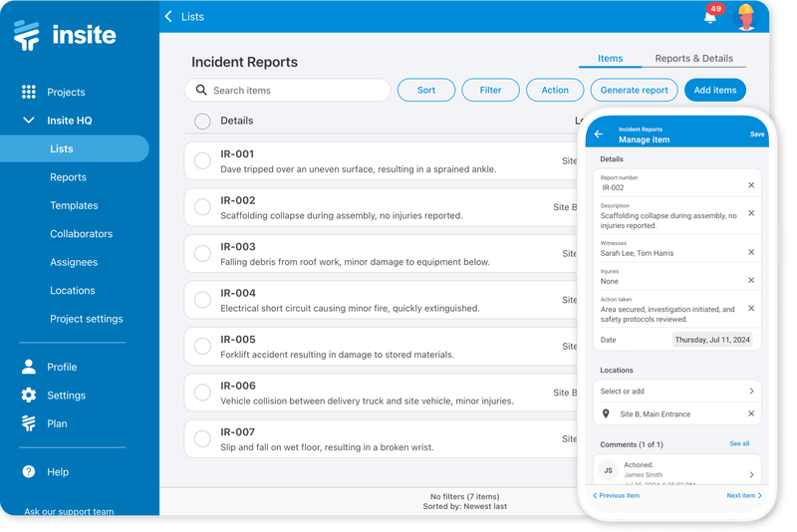Click the back chevron beside Lists
797x532 pixels.
tap(168, 16)
